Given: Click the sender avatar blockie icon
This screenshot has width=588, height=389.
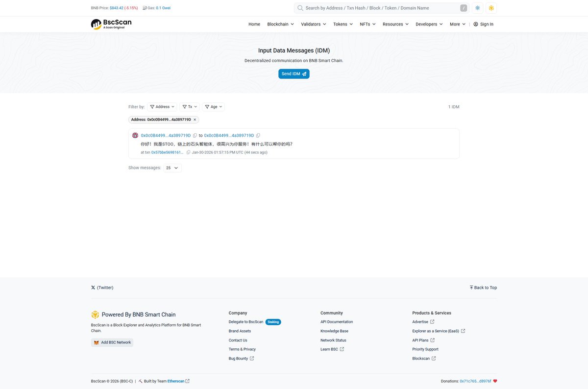Looking at the screenshot, I should coord(135,135).
